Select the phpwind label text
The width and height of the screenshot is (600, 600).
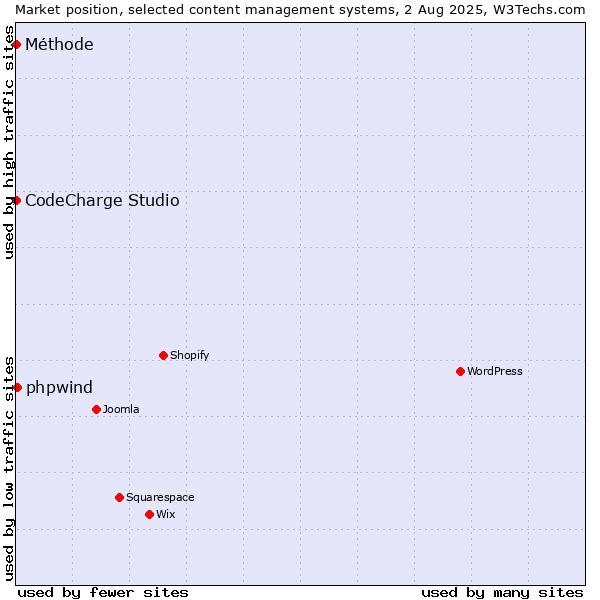(x=59, y=388)
